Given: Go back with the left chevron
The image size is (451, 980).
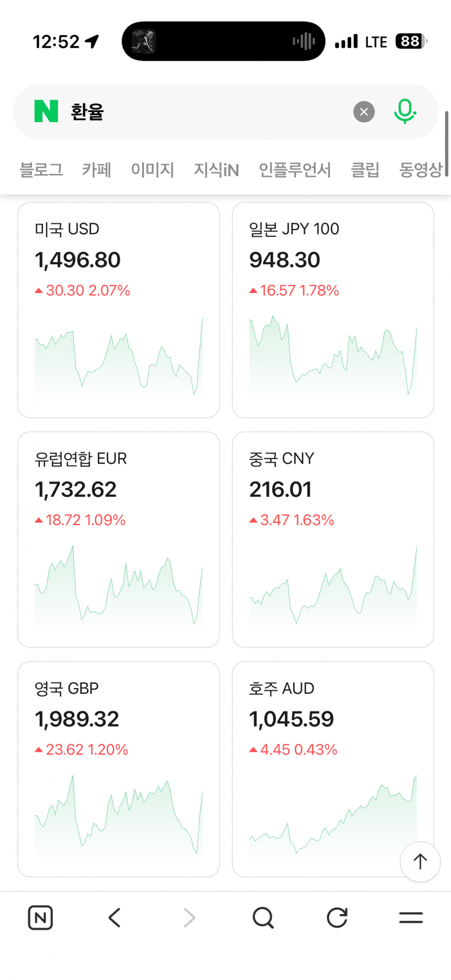Looking at the screenshot, I should (115, 917).
